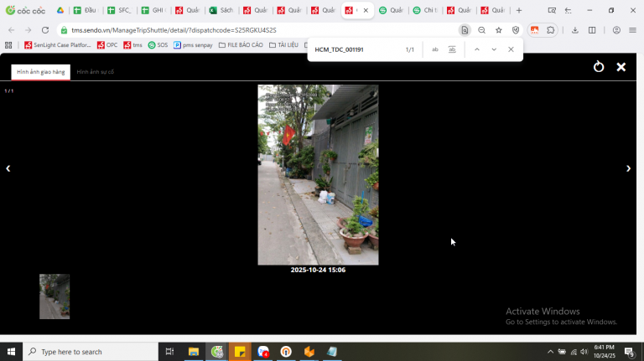644x361 pixels.
Task: Click the 2025-10-24 15:06 timestamp
Action: [318, 270]
